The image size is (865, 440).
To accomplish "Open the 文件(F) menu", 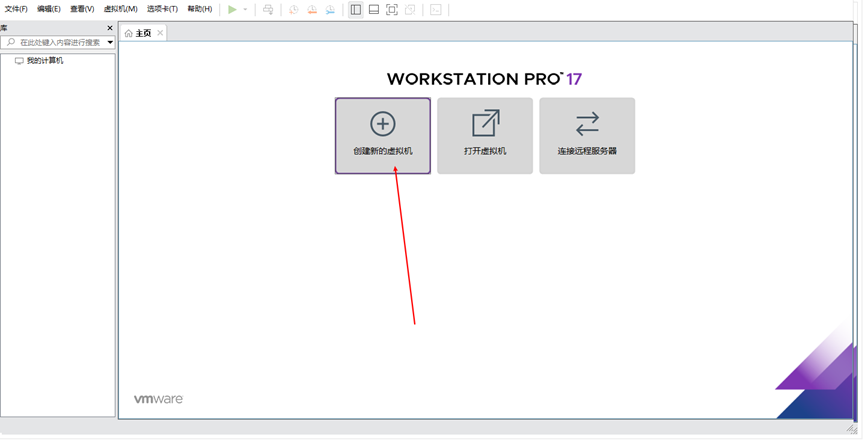I will pos(16,9).
